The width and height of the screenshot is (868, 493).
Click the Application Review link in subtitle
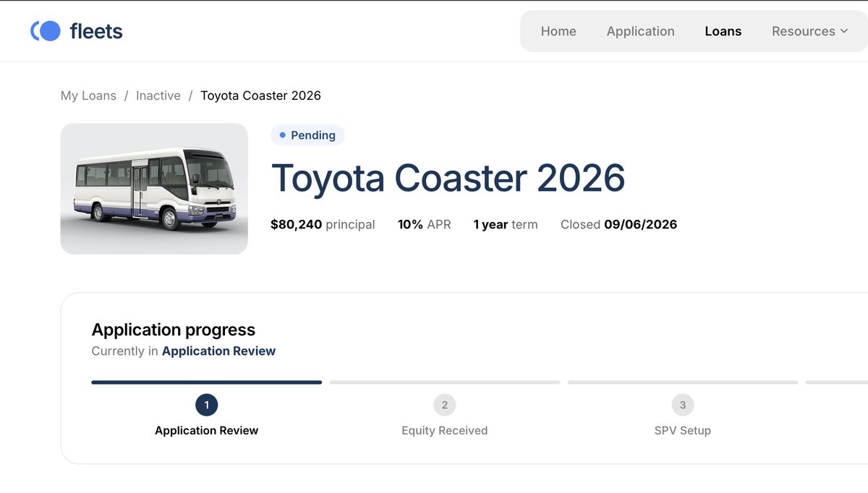tap(218, 351)
